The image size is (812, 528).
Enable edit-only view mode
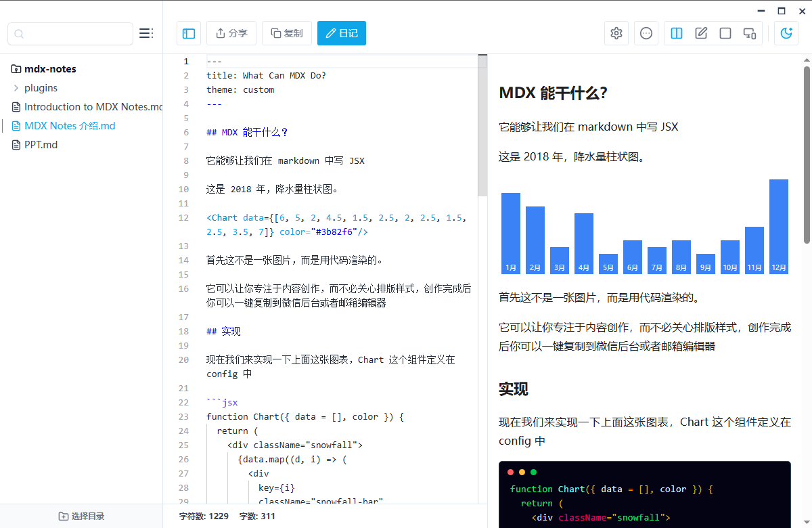click(x=700, y=32)
